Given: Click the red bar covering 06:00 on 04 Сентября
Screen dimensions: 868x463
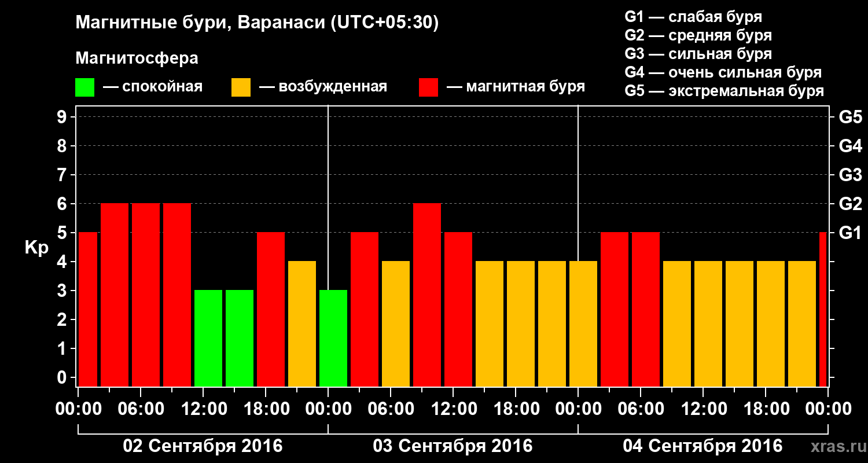Looking at the screenshot, I should 646,310.
